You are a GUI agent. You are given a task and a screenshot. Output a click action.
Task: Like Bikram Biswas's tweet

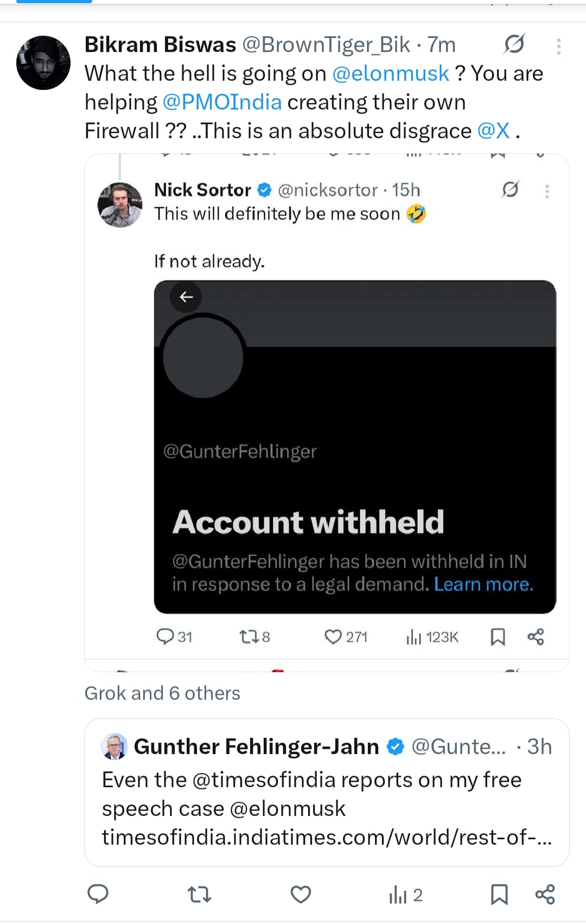[301, 894]
